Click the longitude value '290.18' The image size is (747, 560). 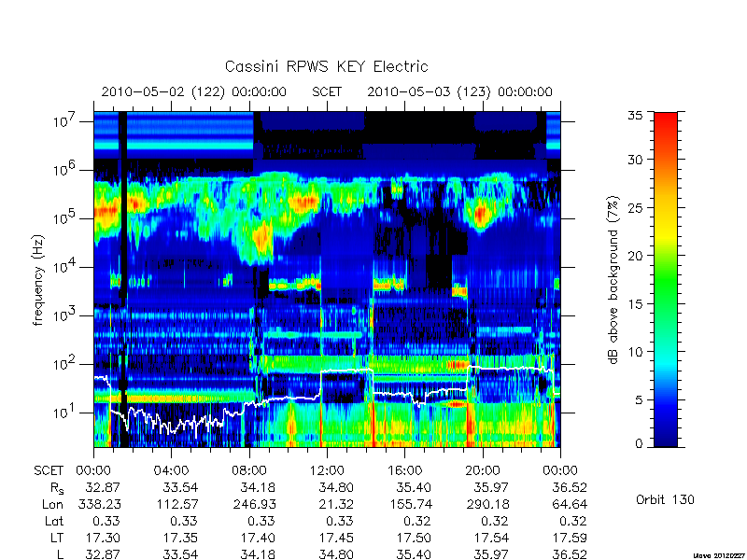487,504
